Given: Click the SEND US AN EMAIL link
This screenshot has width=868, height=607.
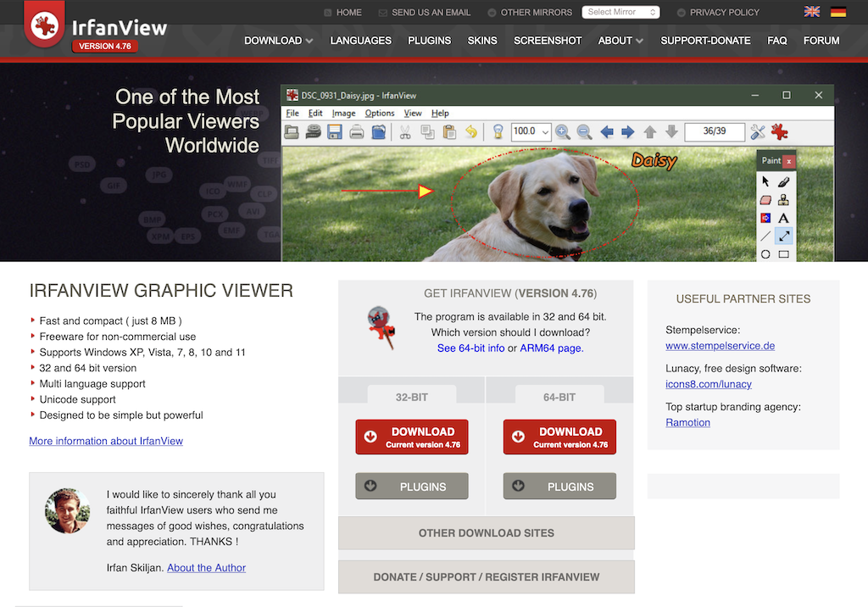Looking at the screenshot, I should click(x=425, y=12).
